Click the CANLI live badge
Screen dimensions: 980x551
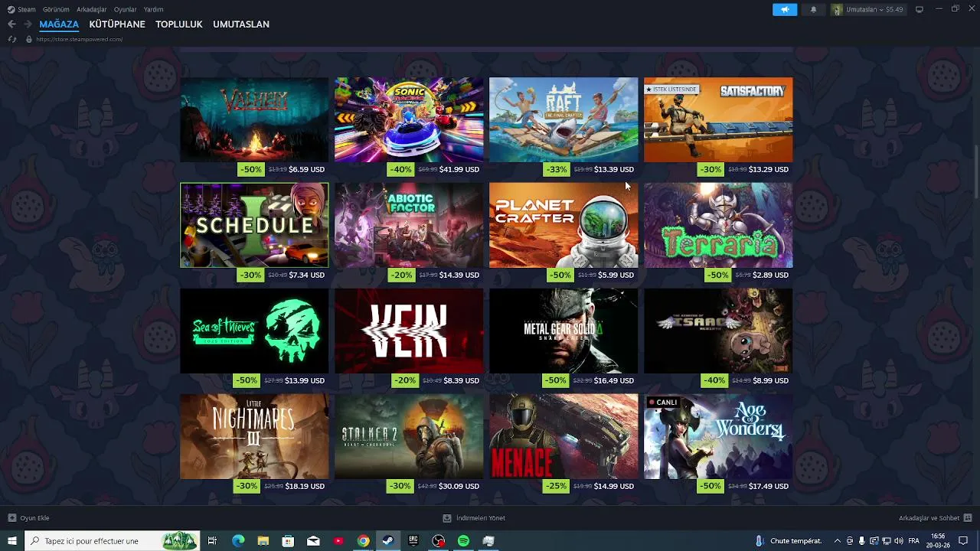pos(663,402)
